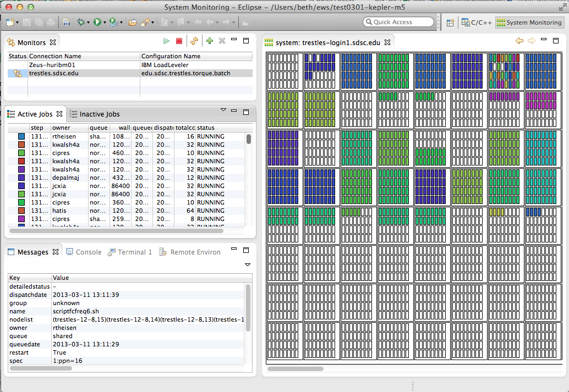Select the System Monitoring perspective button
This screenshot has height=392, width=569.
[x=529, y=23]
